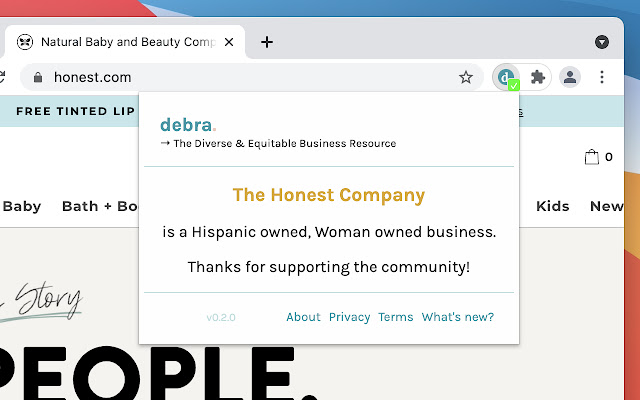Click the honest.com address bar
640x400 pixels.
pos(251,77)
